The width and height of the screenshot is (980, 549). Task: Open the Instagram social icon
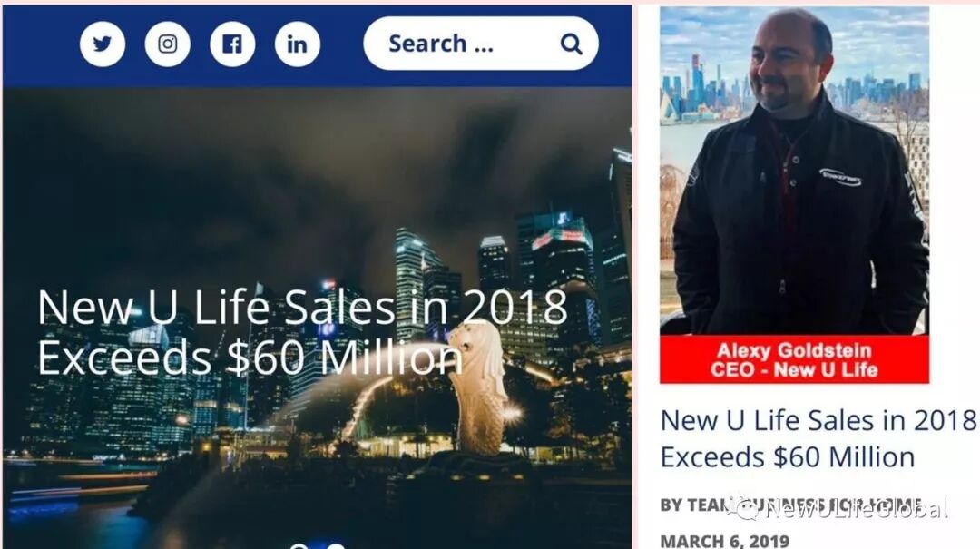click(x=168, y=44)
